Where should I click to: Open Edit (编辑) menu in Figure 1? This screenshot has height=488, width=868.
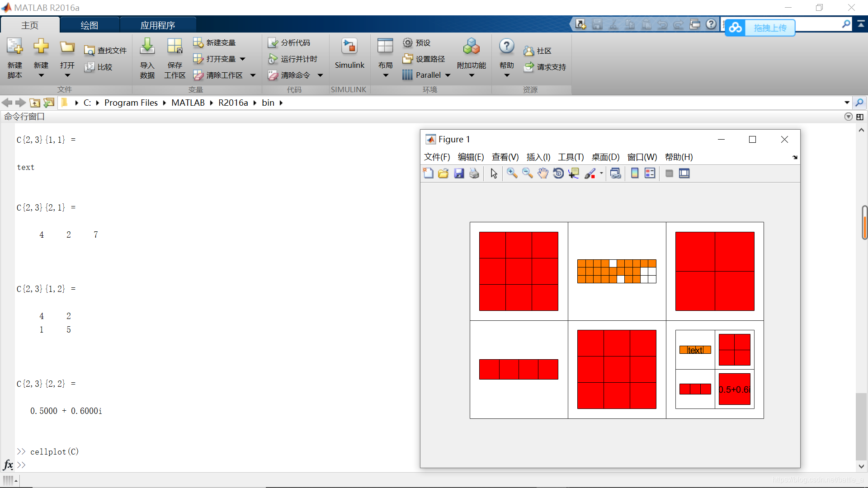471,157
